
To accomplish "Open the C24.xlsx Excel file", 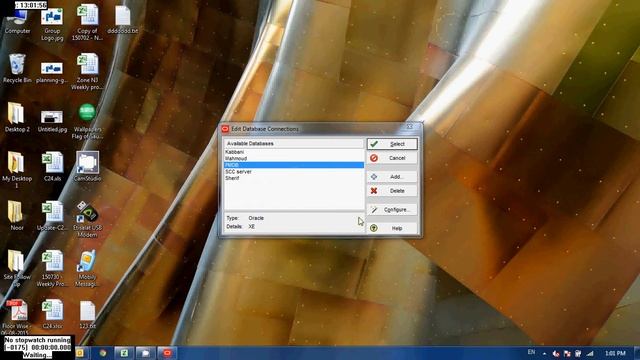I will pyautogui.click(x=52, y=314).
